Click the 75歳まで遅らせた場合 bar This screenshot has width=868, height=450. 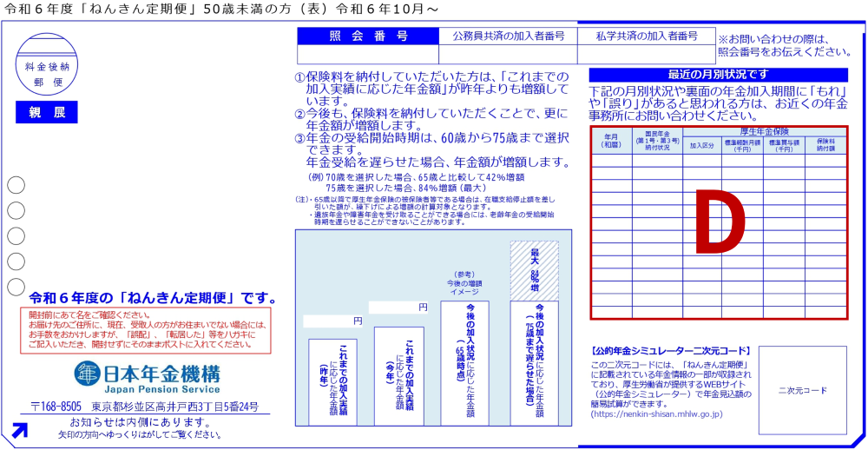point(534,363)
